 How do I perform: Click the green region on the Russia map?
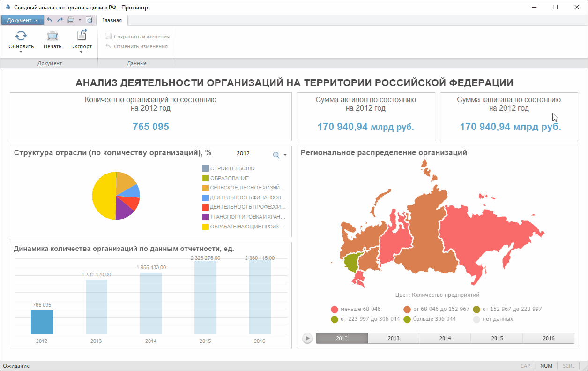(x=353, y=262)
